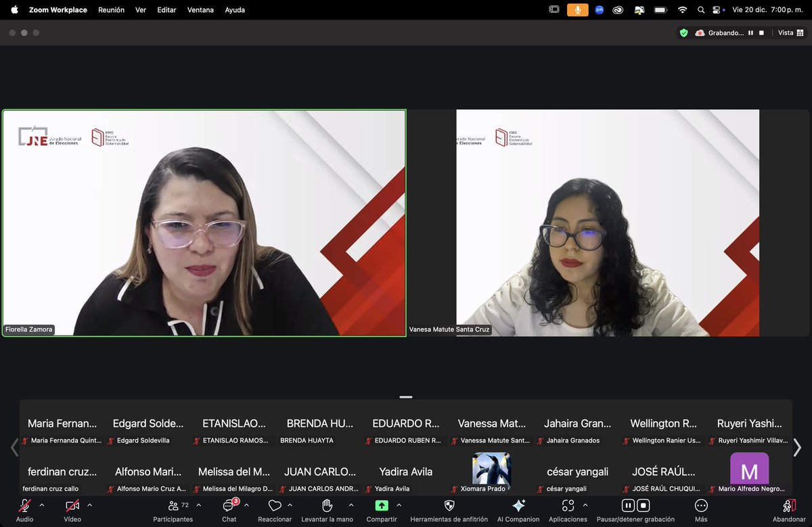Click the green Compartir screen button

coord(382,505)
